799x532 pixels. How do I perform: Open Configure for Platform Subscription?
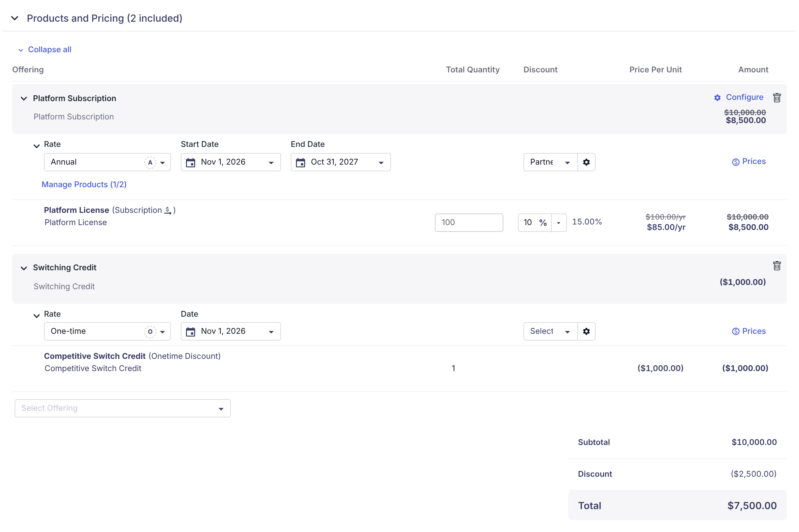tap(744, 97)
